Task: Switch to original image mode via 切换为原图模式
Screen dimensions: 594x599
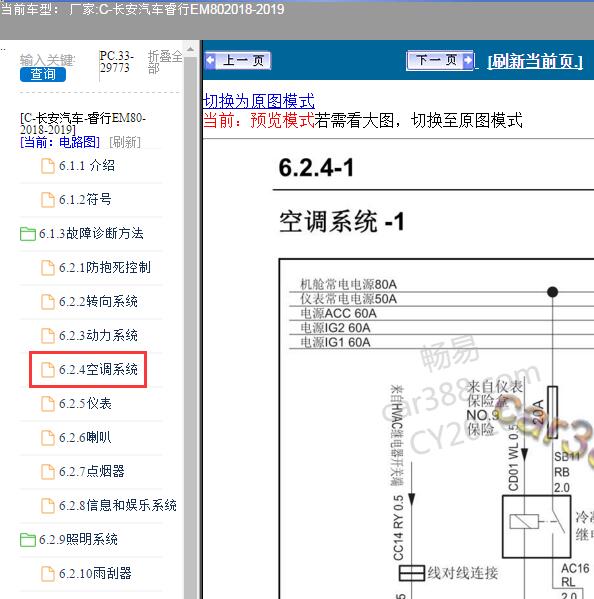Action: [259, 101]
